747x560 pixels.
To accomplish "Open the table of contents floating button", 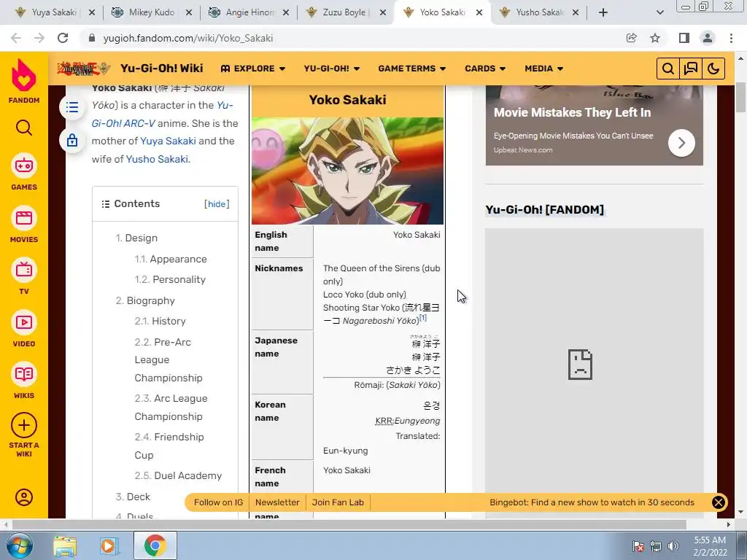I will 72,107.
